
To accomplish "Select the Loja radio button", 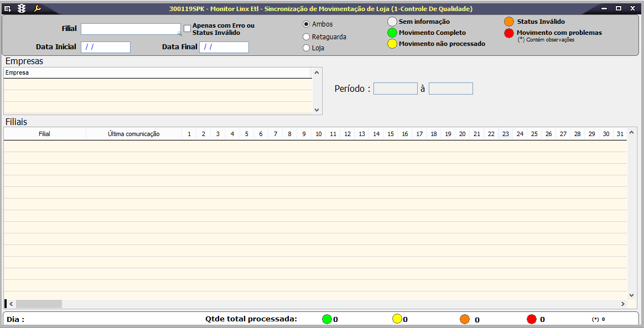I will (306, 48).
